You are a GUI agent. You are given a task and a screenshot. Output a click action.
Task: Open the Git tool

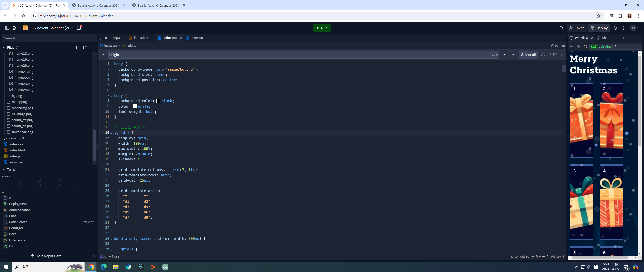(x=11, y=246)
